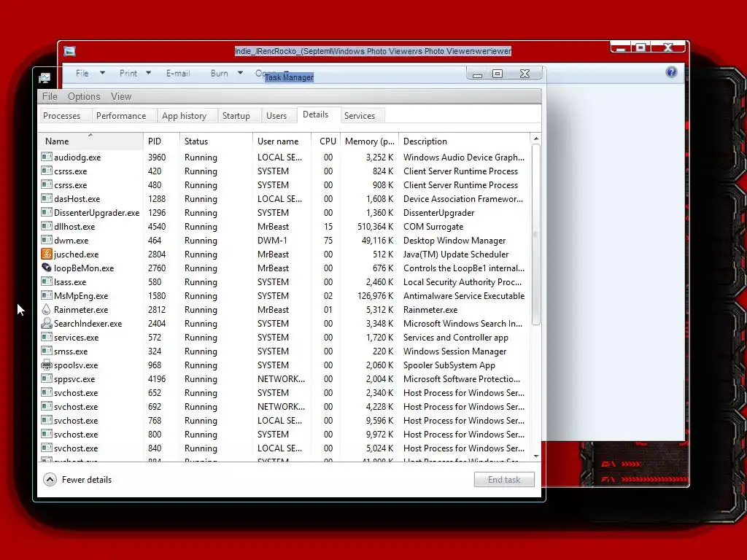Click the 126,976 K memory value
This screenshot has height=560, width=747.
tap(376, 296)
